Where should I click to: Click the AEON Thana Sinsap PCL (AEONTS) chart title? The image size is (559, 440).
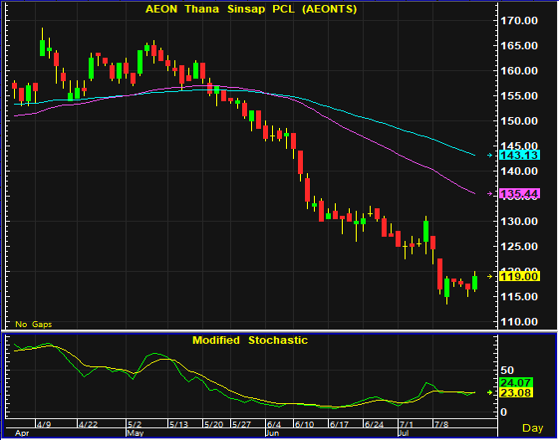[251, 9]
